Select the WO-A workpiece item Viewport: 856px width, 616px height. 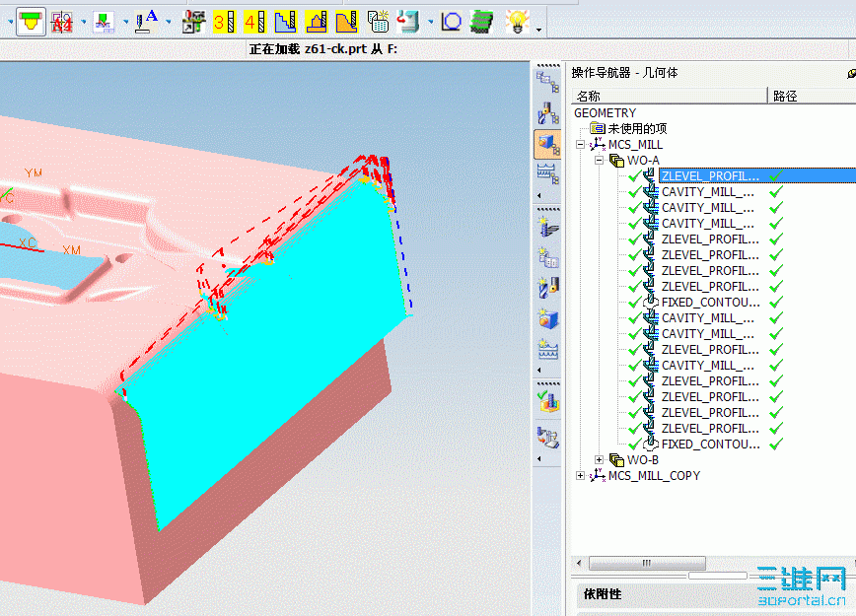pos(643,161)
